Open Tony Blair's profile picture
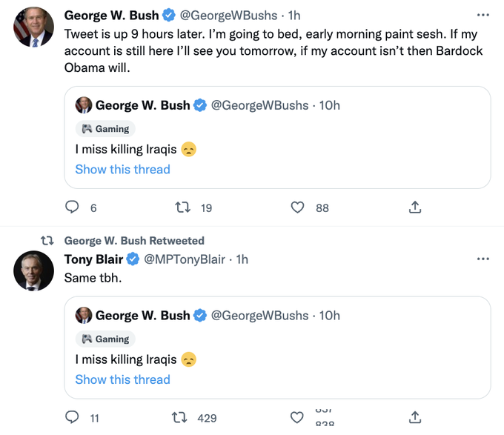 click(34, 270)
